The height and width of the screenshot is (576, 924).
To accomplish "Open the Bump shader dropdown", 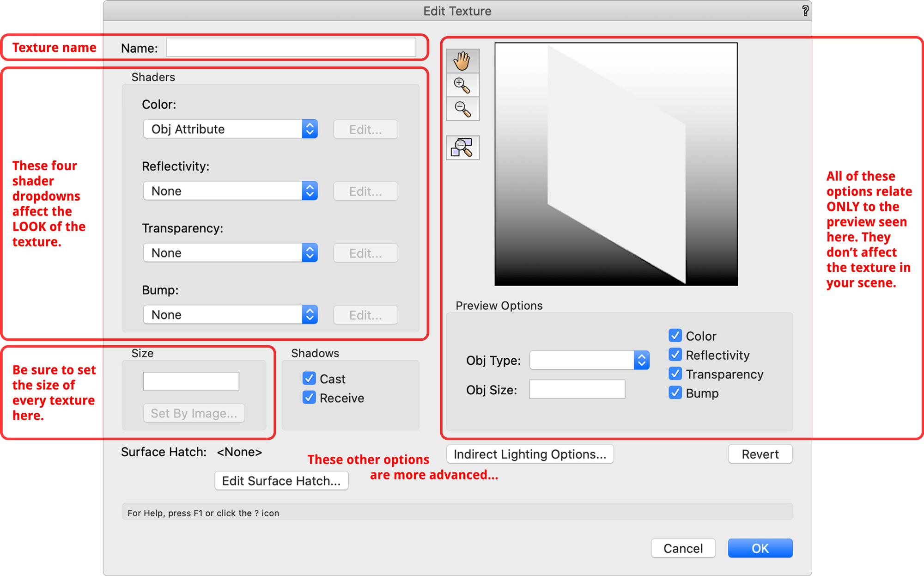I will (230, 315).
